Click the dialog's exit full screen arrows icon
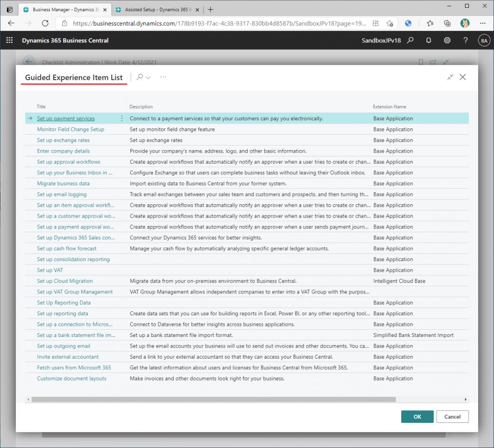494x448 pixels. click(x=450, y=77)
